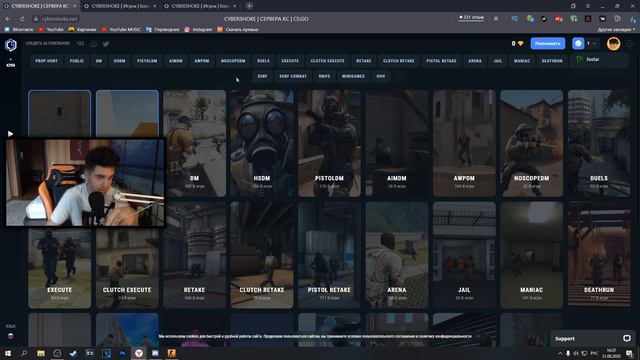Image resolution: width=640 pixels, height=360 pixels.
Task: Reload the page with refresh icon
Action: pos(22,19)
